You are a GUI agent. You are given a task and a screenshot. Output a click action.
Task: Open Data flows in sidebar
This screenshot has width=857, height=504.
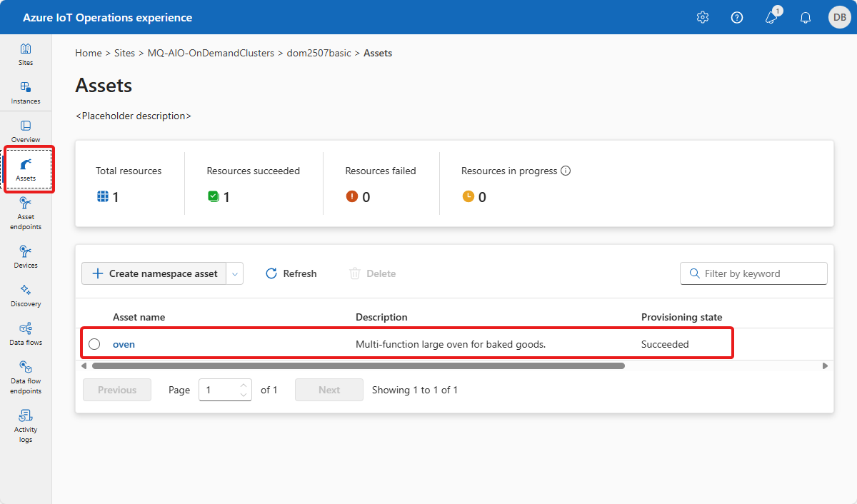click(x=26, y=334)
